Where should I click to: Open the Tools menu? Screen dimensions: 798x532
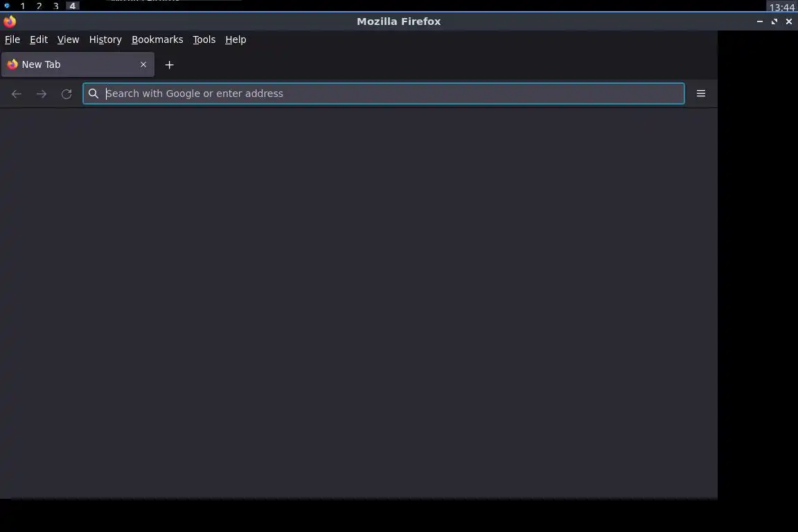coord(204,39)
